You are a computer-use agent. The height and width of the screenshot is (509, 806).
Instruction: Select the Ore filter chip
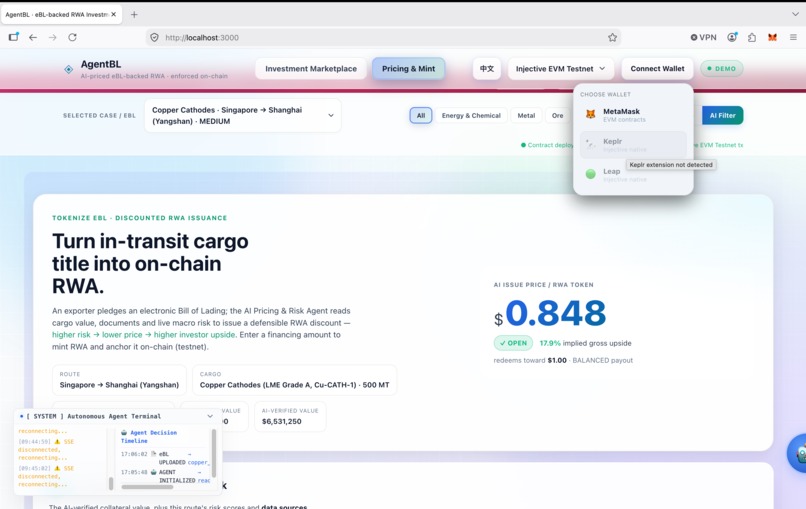pos(557,115)
